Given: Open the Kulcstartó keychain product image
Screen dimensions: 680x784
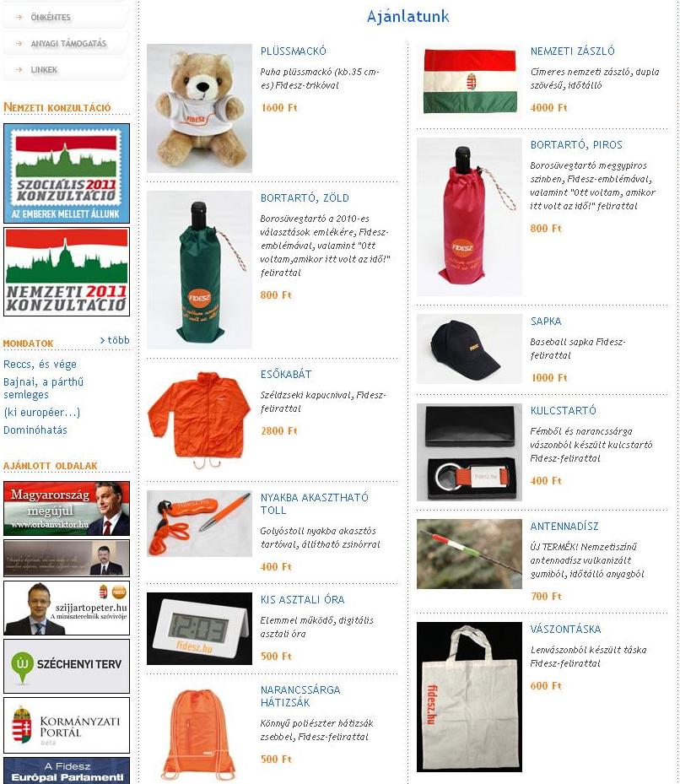Looking at the screenshot, I should (469, 452).
